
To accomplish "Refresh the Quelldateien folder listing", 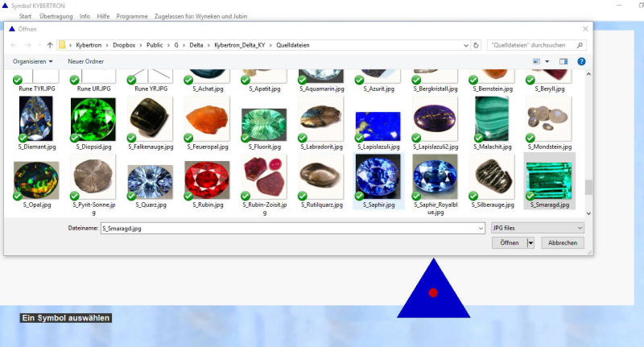I will [x=477, y=45].
